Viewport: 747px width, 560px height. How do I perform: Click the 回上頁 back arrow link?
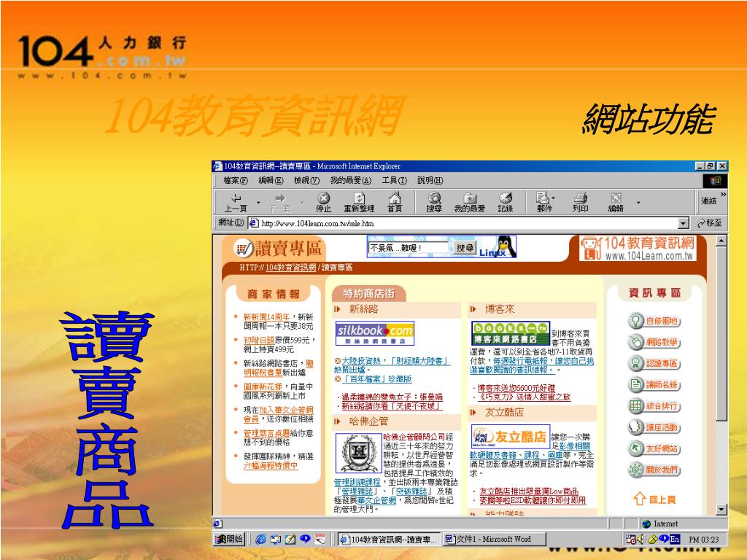(x=654, y=499)
